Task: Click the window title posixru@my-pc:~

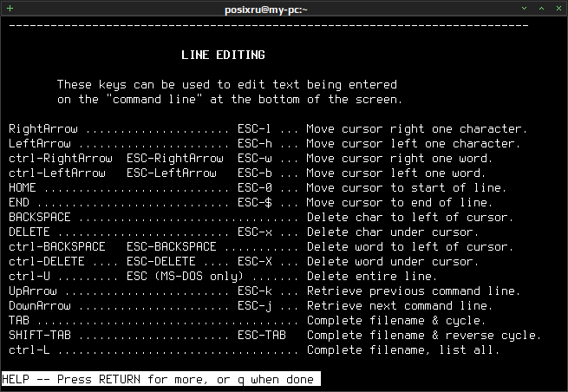Action: 265,10
